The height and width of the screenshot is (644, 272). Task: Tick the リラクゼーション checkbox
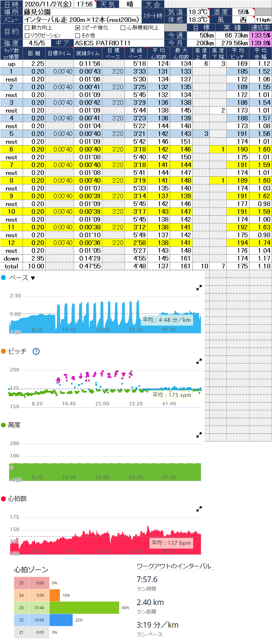(x=28, y=35)
